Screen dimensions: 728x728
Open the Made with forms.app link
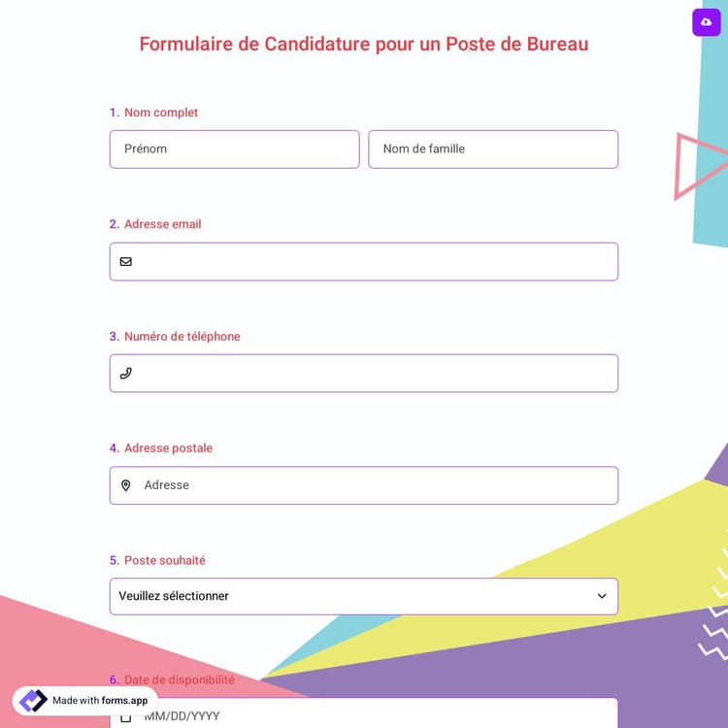pyautogui.click(x=100, y=701)
